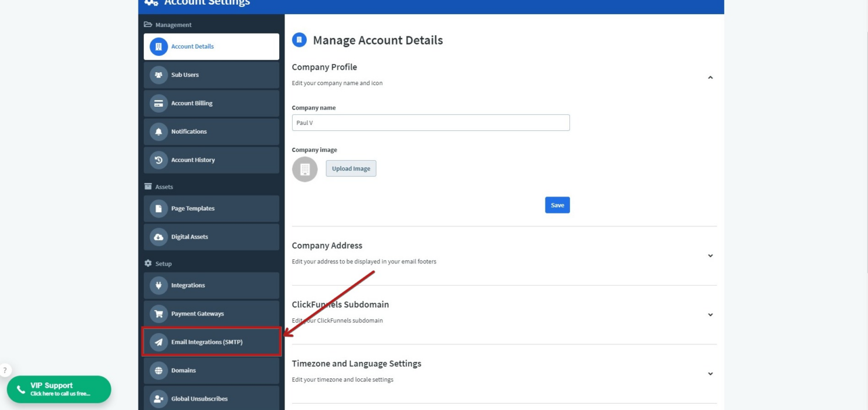This screenshot has width=868, height=410.
Task: Click the Integrations plug icon
Action: click(158, 285)
